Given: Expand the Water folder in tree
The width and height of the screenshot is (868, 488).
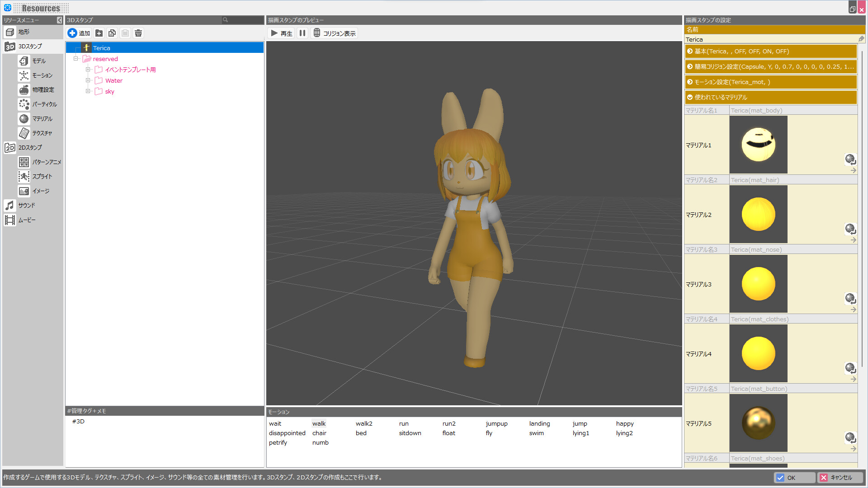Looking at the screenshot, I should click(88, 80).
